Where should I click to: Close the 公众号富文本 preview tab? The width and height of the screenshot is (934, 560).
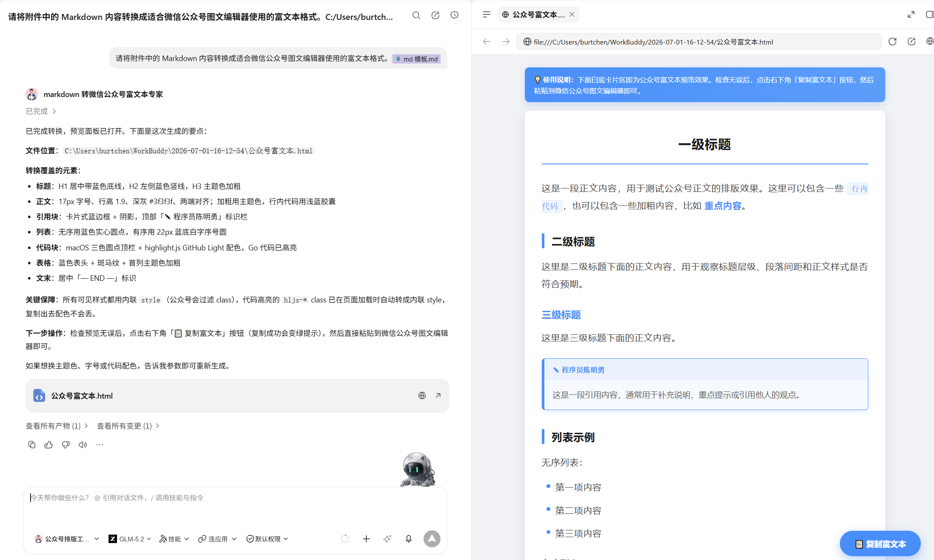pyautogui.click(x=572, y=14)
